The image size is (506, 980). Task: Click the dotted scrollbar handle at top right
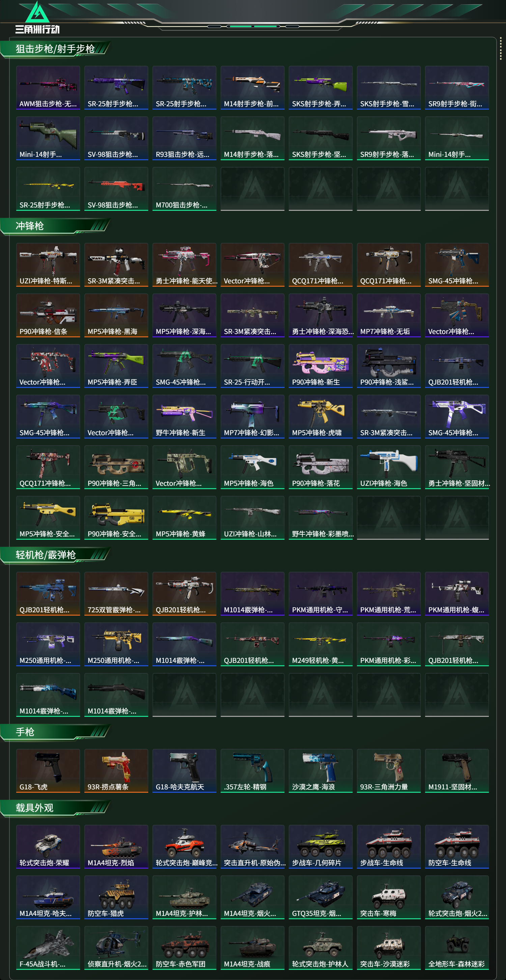(x=501, y=48)
